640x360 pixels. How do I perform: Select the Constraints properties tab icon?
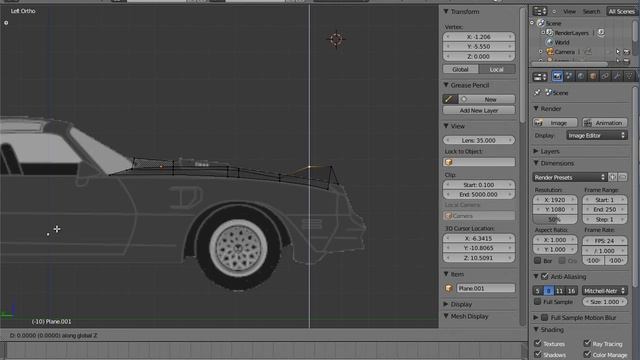(x=605, y=76)
